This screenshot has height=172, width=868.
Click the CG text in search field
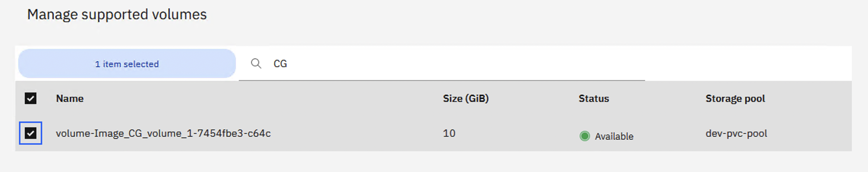click(x=280, y=64)
